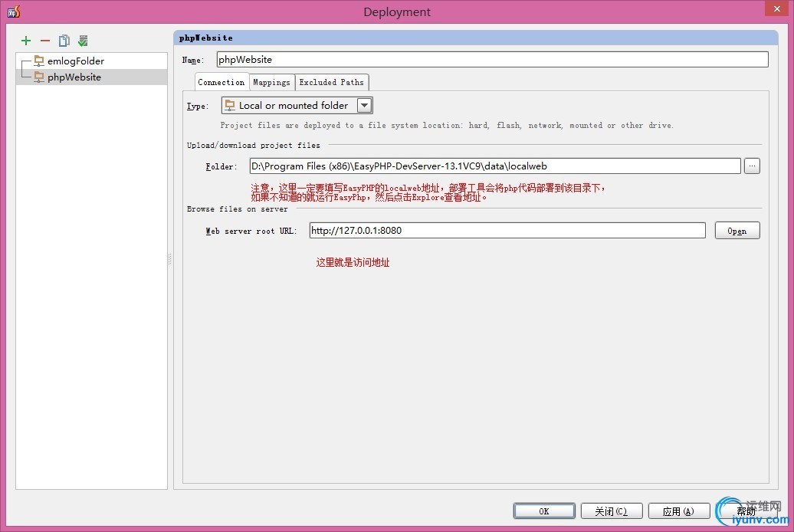Click the panel splitter grip handle
This screenshot has height=532, width=794.
pos(169,259)
